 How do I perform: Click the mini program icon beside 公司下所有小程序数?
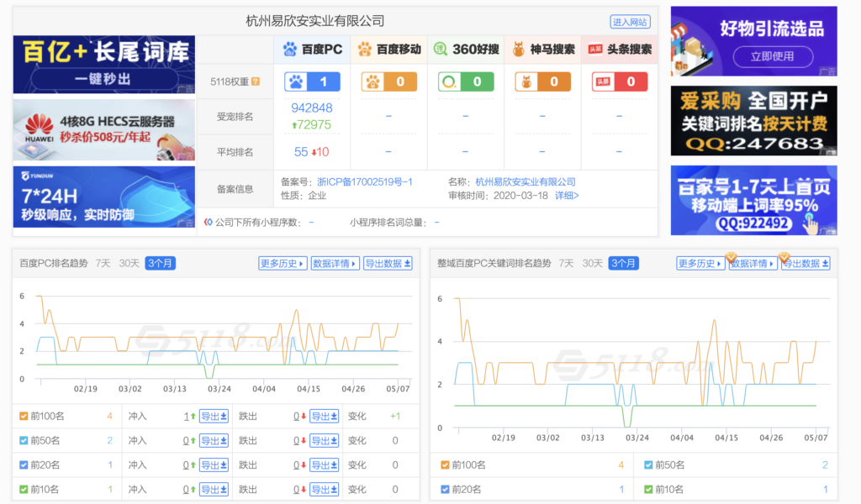coord(209,222)
